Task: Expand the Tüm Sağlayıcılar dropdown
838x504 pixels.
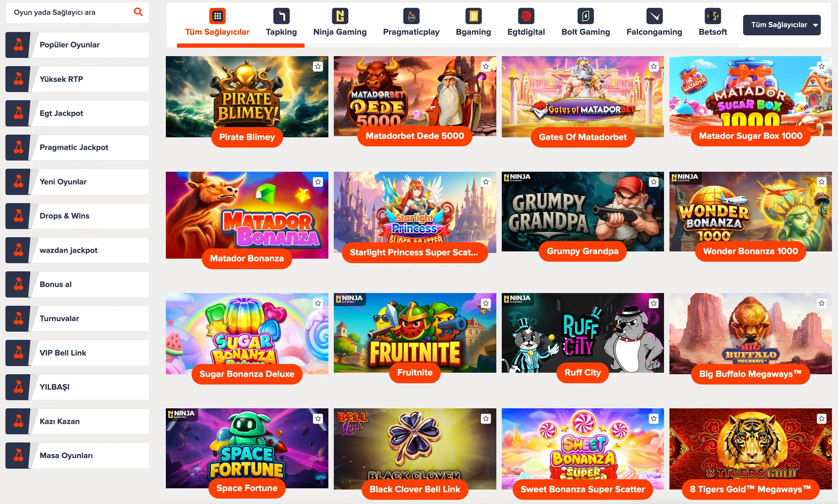Action: pos(782,25)
